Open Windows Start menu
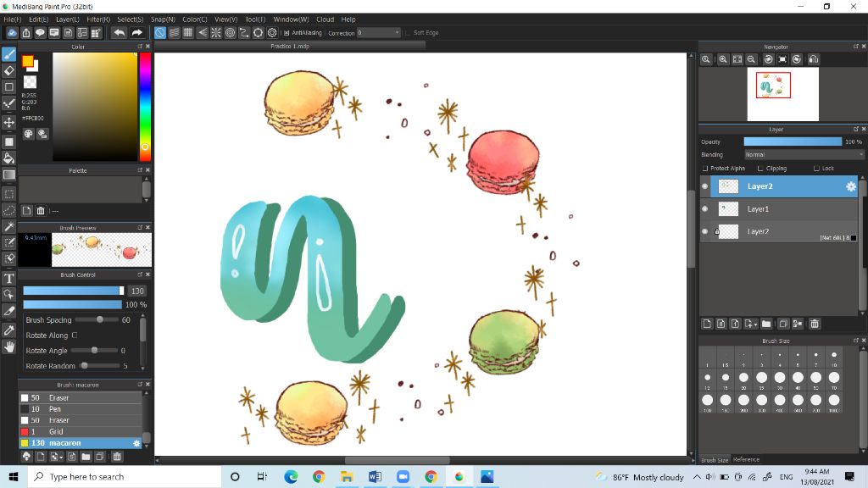 coord(14,476)
